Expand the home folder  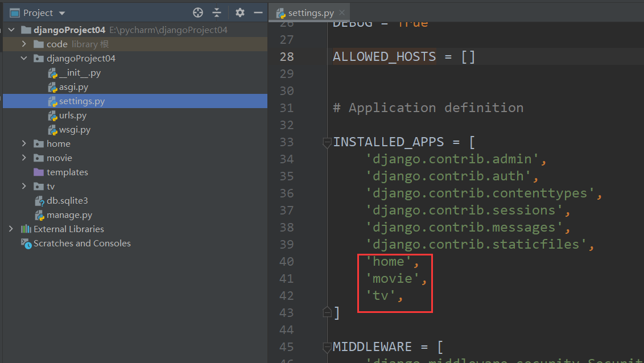coord(24,144)
